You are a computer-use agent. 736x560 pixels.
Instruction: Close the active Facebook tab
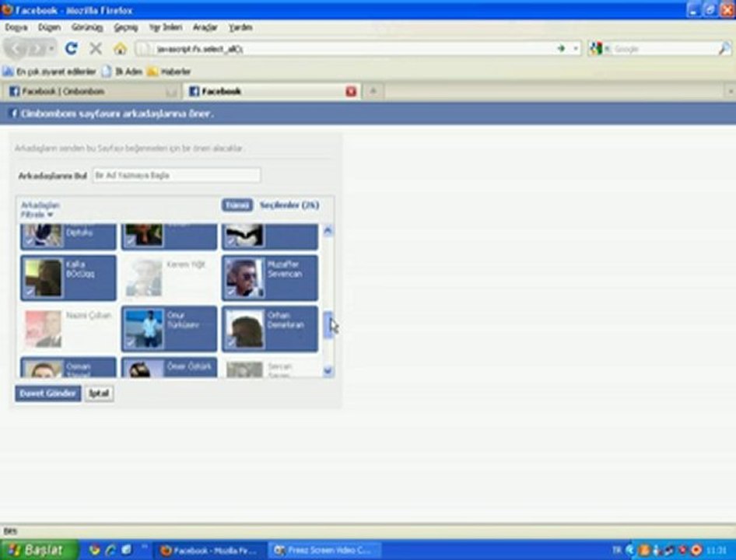tap(351, 91)
